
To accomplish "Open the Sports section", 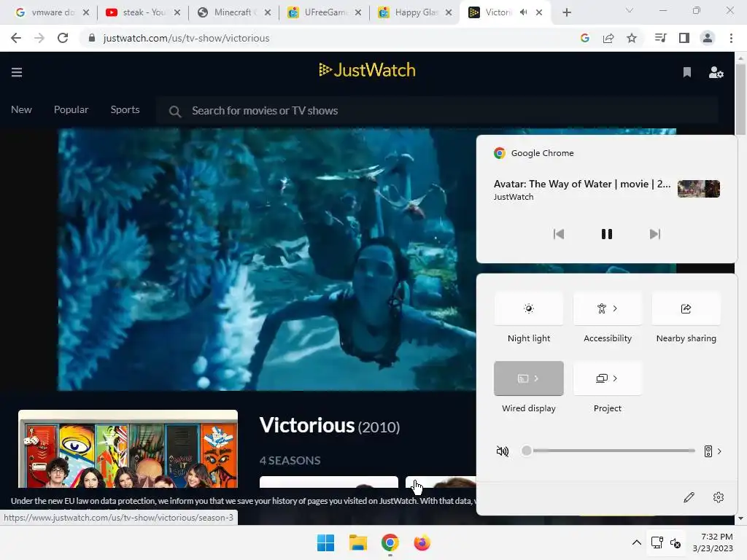I will [125, 109].
